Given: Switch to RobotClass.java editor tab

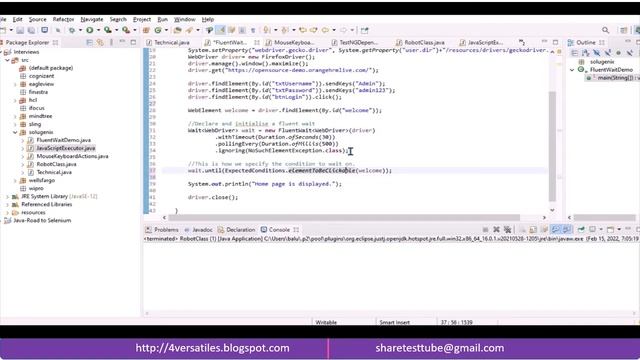Looking at the screenshot, I should (420, 42).
